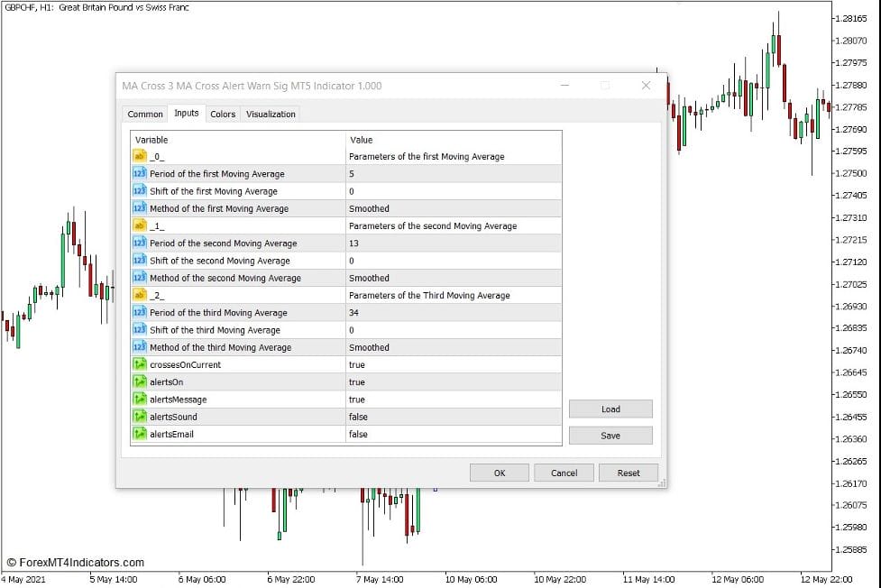This screenshot has width=881, height=588.
Task: Click the ab icon beside _2_ variable
Action: tap(142, 295)
